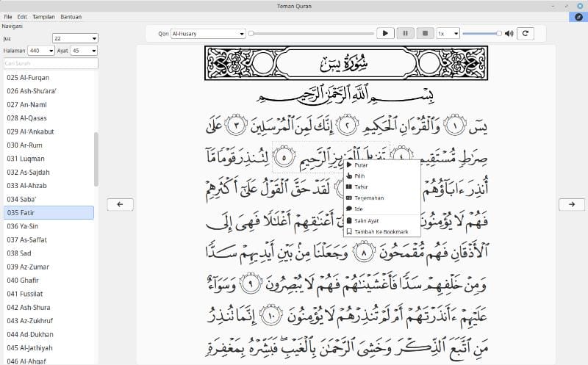
Task: Click the reload audio icon button
Action: pyautogui.click(x=526, y=33)
